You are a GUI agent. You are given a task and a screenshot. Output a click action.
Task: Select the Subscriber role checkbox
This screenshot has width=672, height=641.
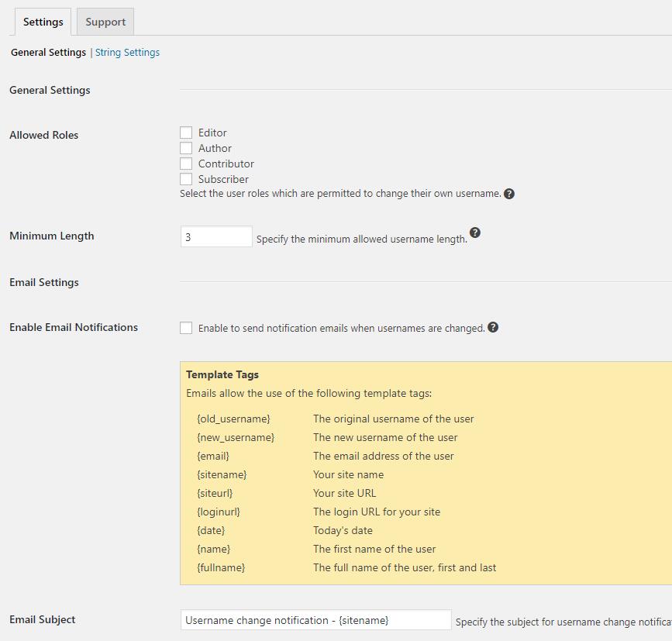186,179
